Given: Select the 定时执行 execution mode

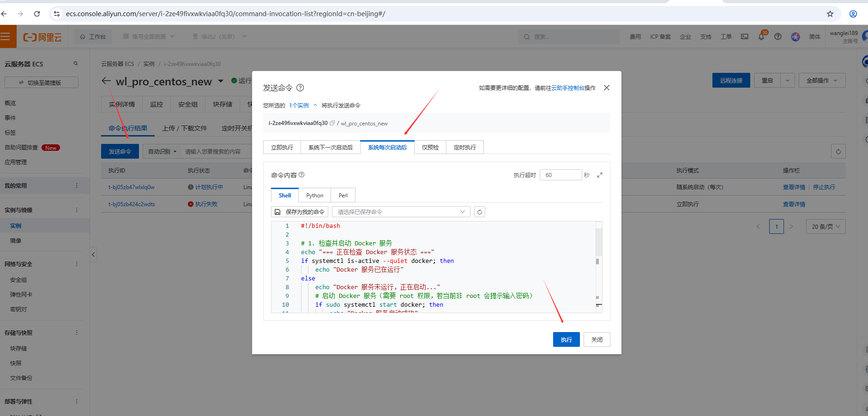Looking at the screenshot, I should tap(464, 148).
